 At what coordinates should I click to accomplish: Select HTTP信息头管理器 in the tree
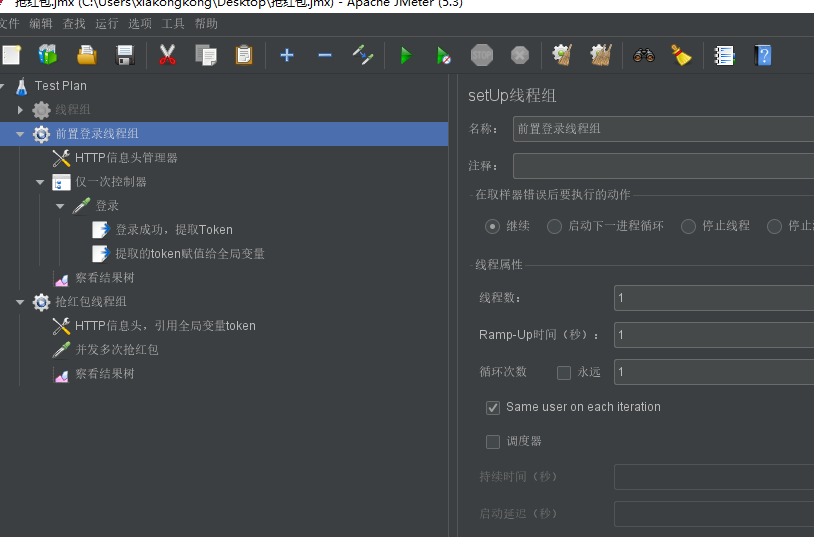[126, 157]
